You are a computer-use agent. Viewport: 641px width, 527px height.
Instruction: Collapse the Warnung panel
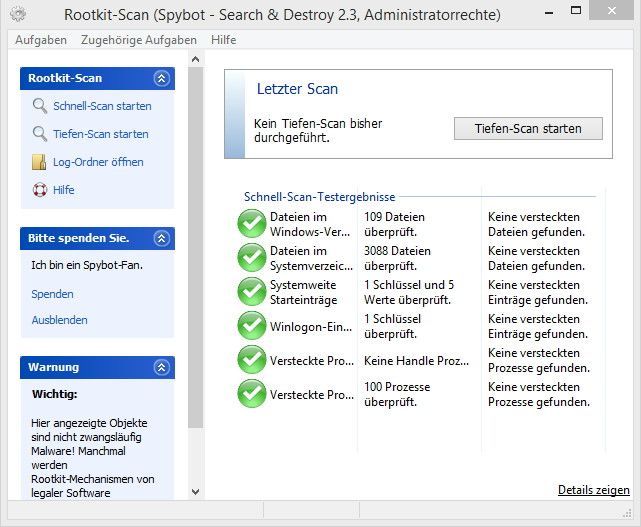161,367
